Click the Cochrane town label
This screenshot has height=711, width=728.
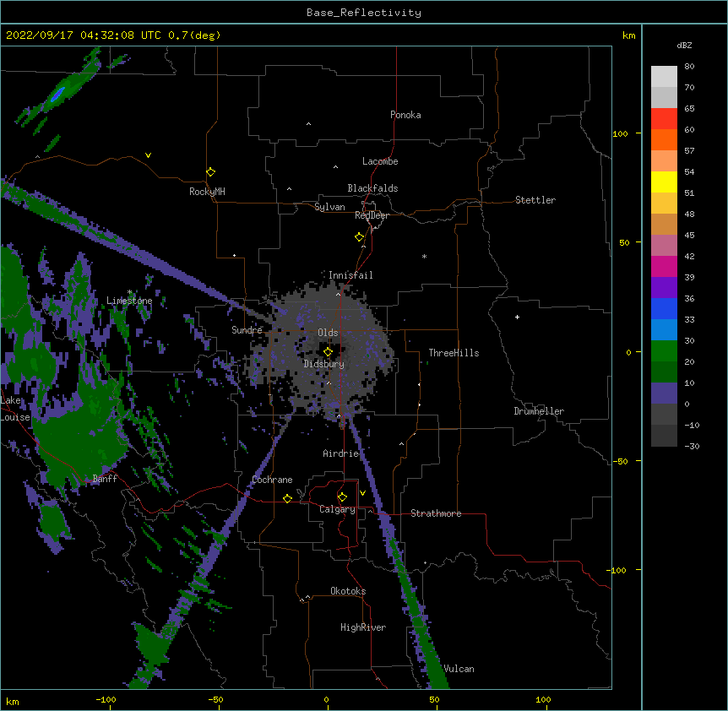coord(272,480)
